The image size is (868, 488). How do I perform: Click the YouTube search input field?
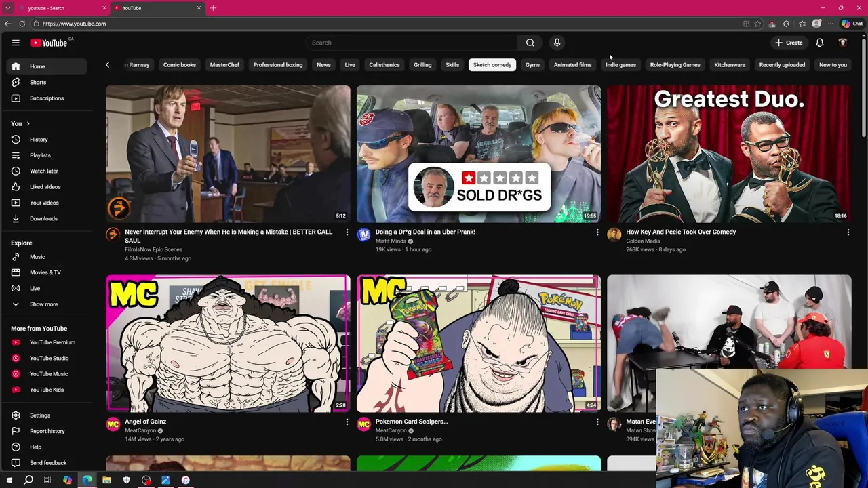[x=412, y=43]
